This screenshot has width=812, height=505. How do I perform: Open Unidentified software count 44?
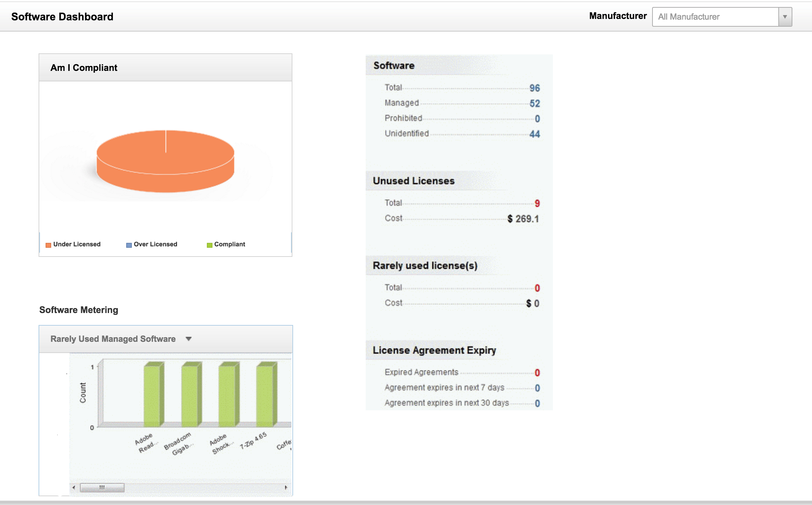tap(534, 134)
